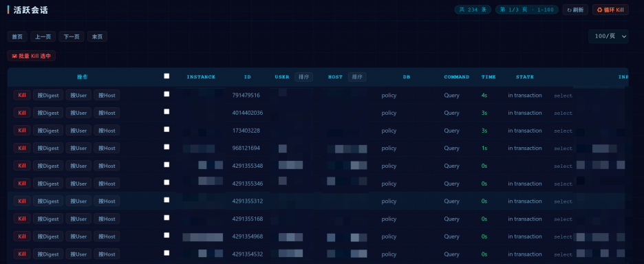Screen dimensions: 644x264
Task: Go to 上一页 previous page
Action: coord(43,36)
